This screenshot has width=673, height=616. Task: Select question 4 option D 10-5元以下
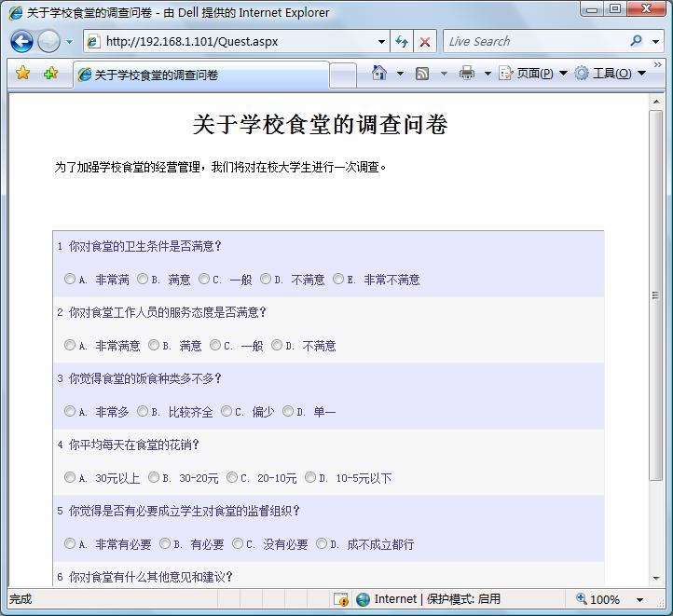click(x=310, y=477)
